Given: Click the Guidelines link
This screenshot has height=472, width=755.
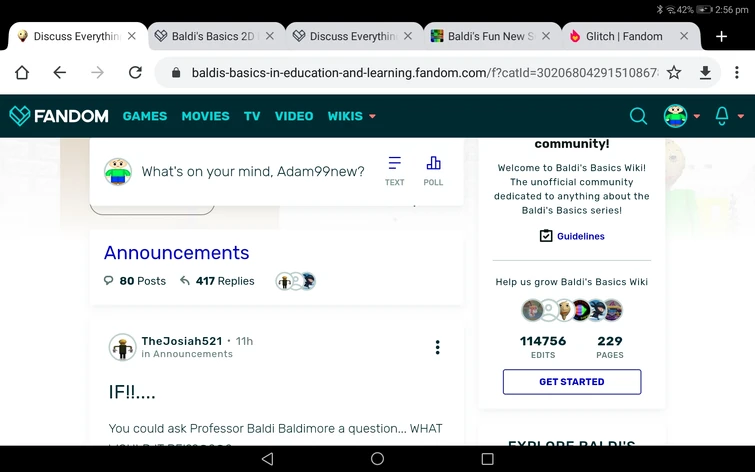Looking at the screenshot, I should (x=572, y=236).
